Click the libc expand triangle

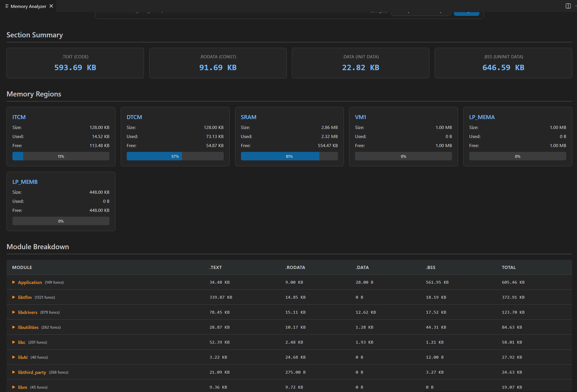14,342
